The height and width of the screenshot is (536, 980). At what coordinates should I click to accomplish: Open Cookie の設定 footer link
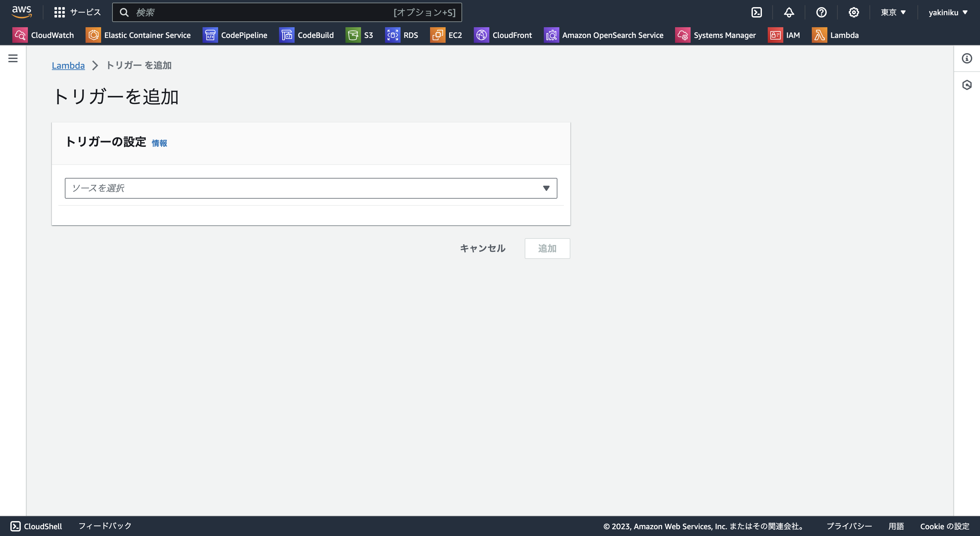click(945, 526)
